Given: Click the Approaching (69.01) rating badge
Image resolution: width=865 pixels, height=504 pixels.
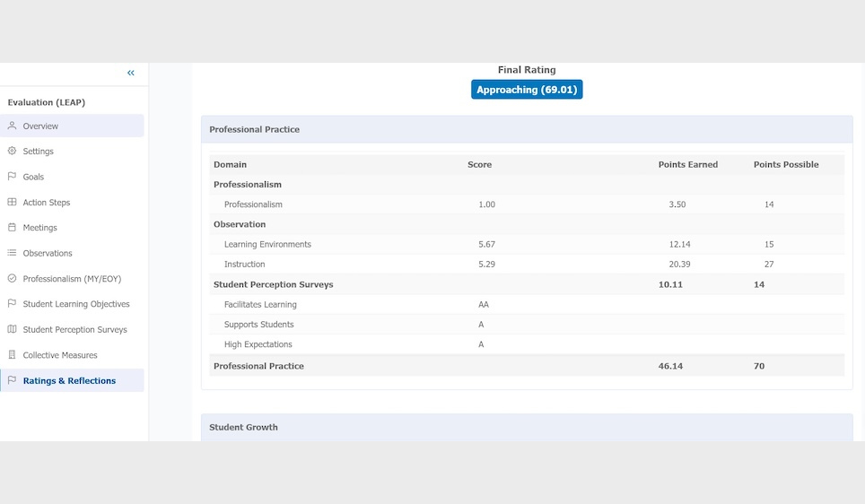Looking at the screenshot, I should (527, 90).
